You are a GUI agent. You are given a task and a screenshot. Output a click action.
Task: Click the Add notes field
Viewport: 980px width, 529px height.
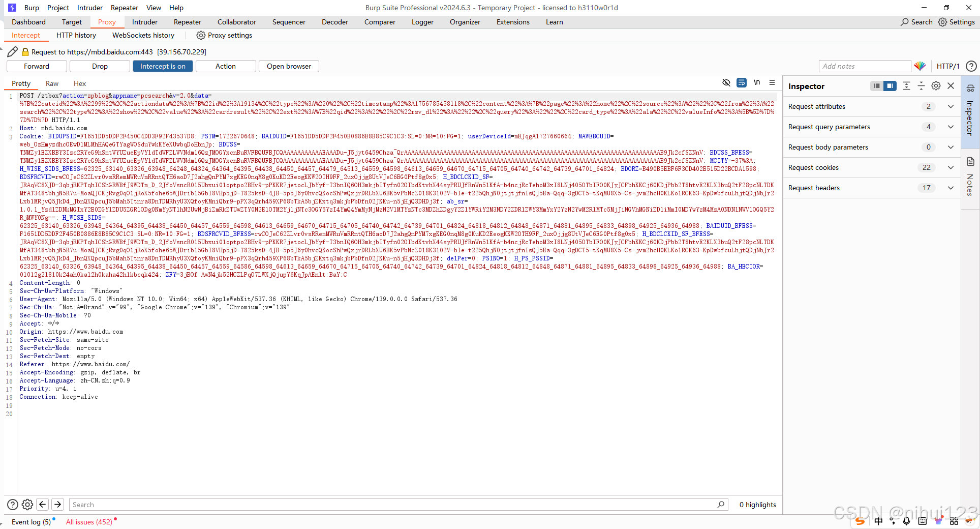865,66
